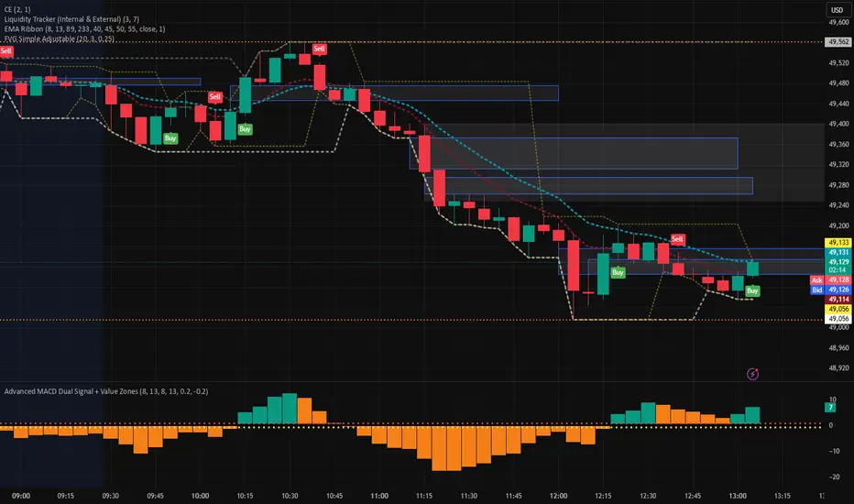Click the 09:30 time axis label
Screen dimensions: 854x504
coord(111,496)
